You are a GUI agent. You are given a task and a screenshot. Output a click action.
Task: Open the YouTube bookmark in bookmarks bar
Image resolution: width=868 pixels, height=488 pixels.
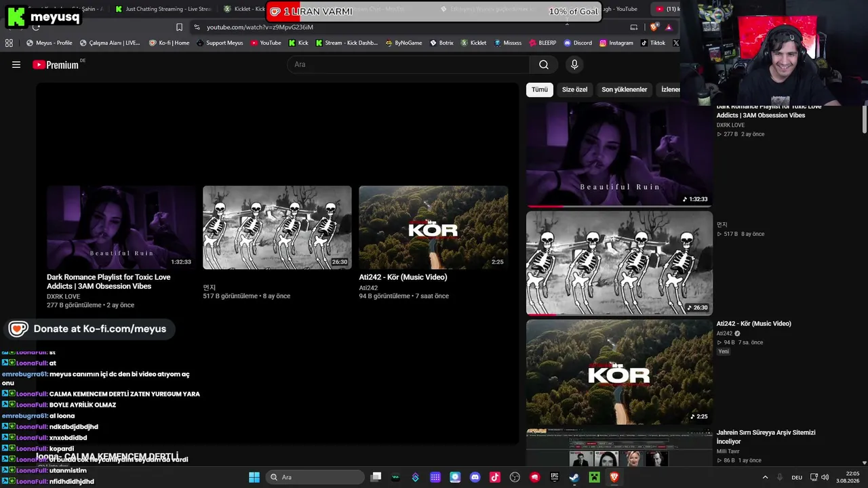[266, 43]
